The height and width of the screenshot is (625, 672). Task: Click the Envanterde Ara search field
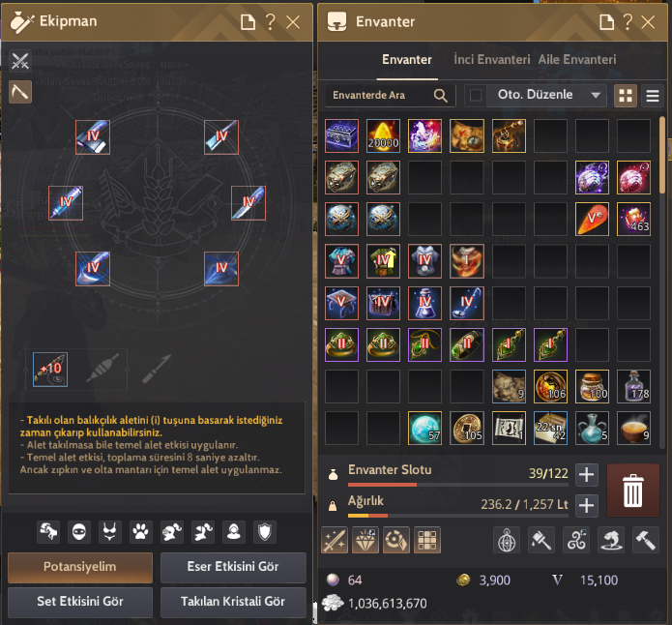379,95
